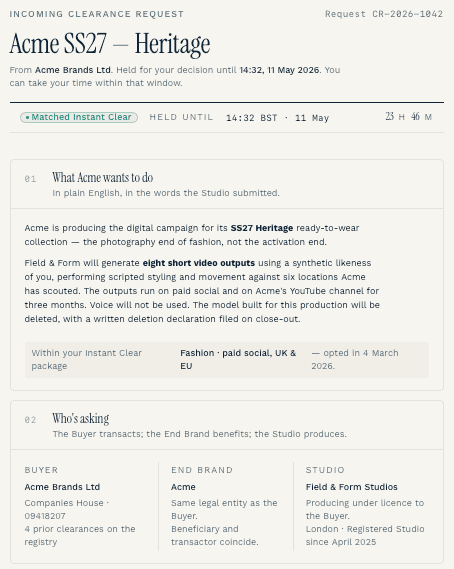
Task: Open the Field & Form Studios studio entry
Action: [352, 487]
